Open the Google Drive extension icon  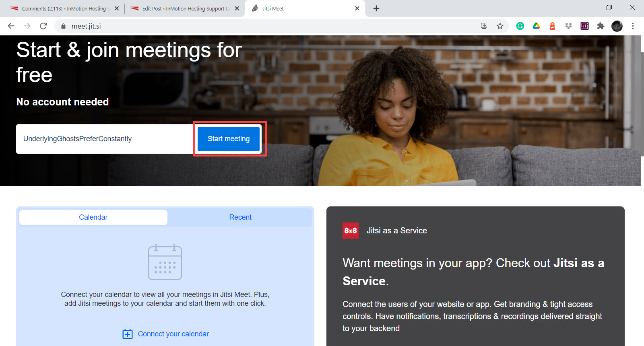click(536, 26)
